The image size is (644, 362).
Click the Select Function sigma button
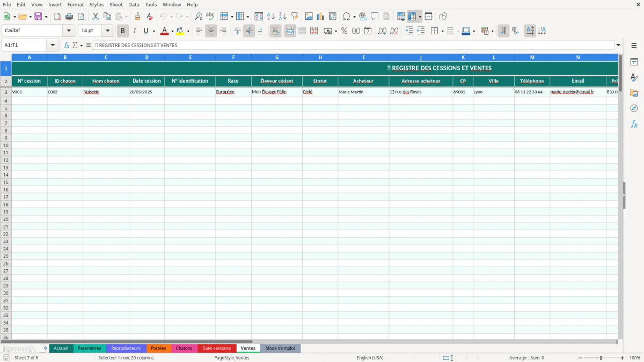tap(75, 46)
